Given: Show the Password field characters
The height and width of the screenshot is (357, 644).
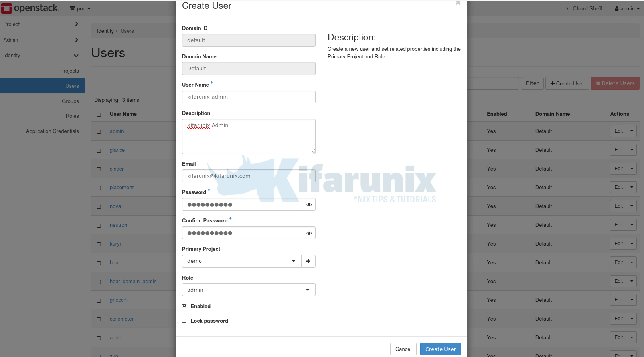Looking at the screenshot, I should (x=309, y=205).
